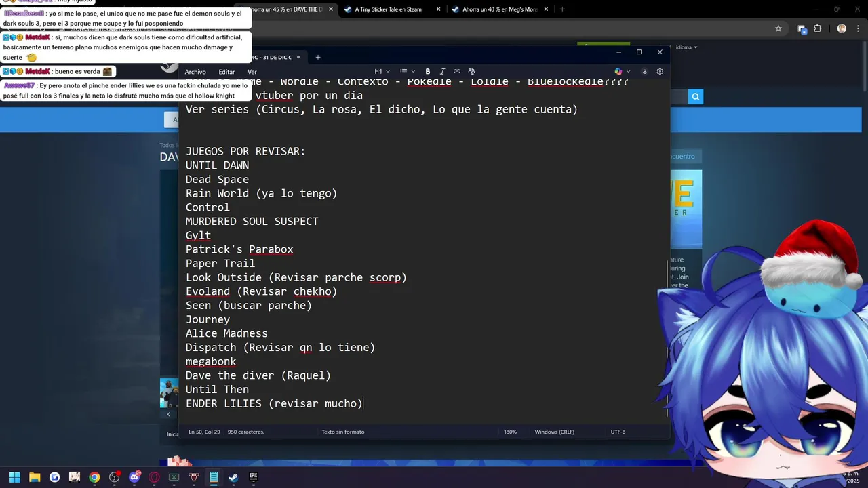Switch to Notepad via the taskbar icon
Image resolution: width=868 pixels, height=488 pixels.
tap(214, 477)
